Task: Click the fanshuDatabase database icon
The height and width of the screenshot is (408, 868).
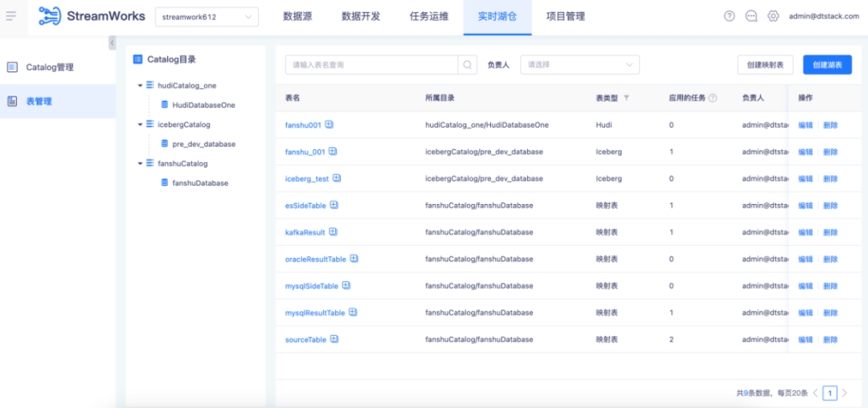Action: [x=165, y=183]
